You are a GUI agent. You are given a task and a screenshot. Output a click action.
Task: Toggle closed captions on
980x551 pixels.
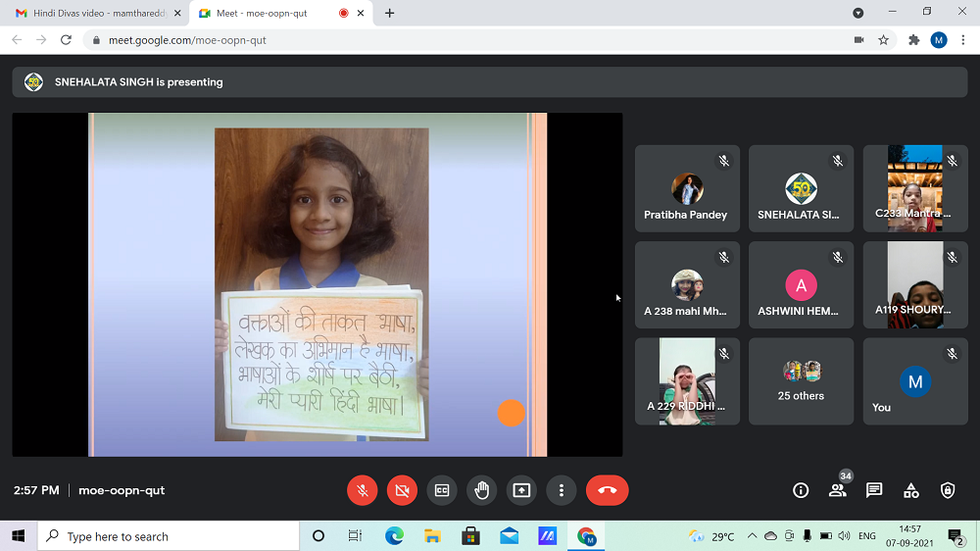[x=442, y=490]
